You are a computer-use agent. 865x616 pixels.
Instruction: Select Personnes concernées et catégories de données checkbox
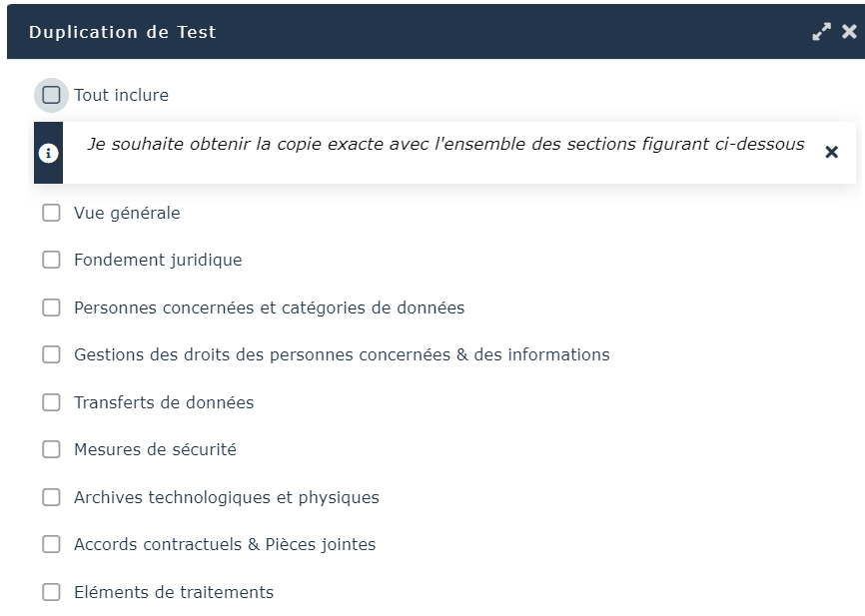[51, 308]
